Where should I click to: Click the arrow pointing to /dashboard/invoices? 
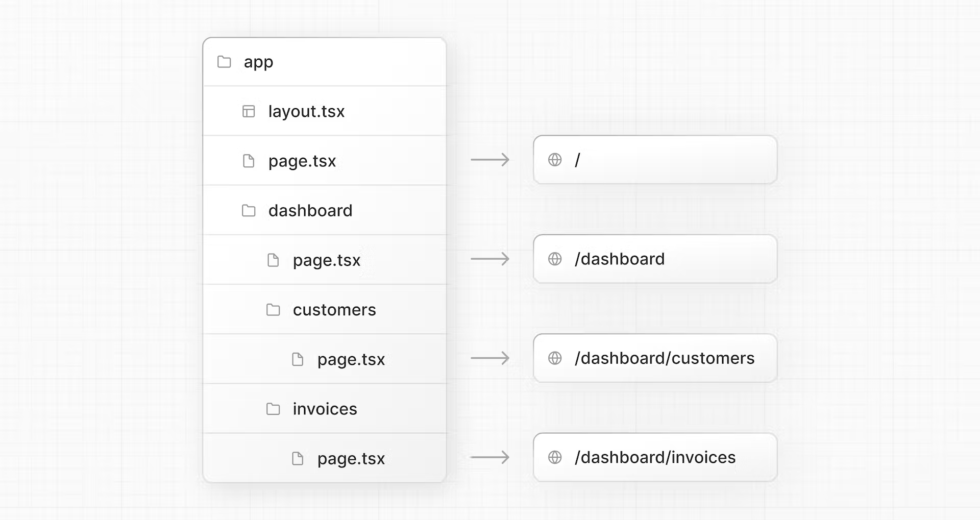click(x=489, y=457)
